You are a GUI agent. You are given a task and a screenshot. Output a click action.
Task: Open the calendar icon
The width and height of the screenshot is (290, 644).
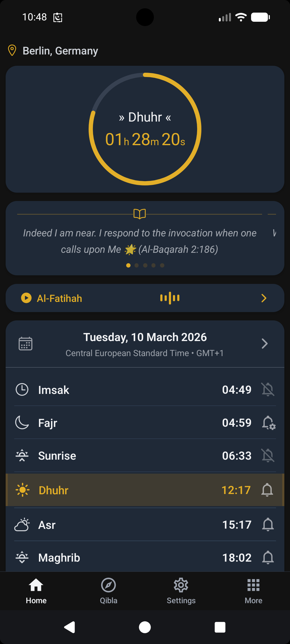[26, 344]
